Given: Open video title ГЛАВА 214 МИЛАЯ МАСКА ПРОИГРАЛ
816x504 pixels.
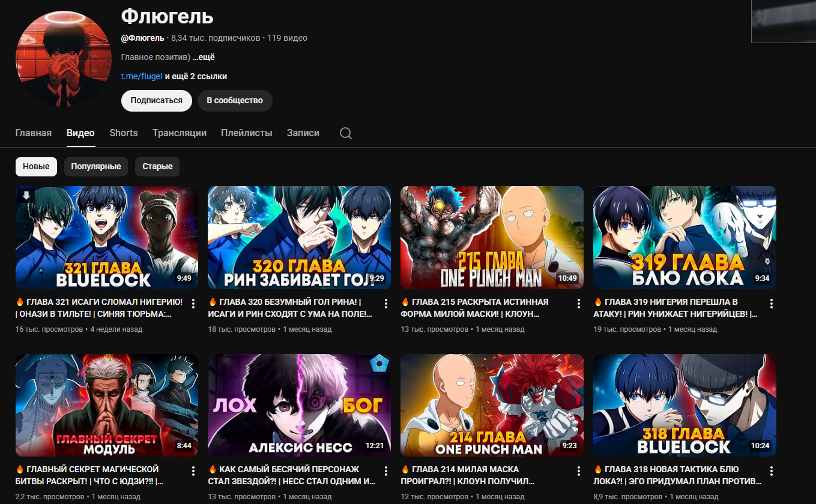Looking at the screenshot, I should tap(468, 475).
